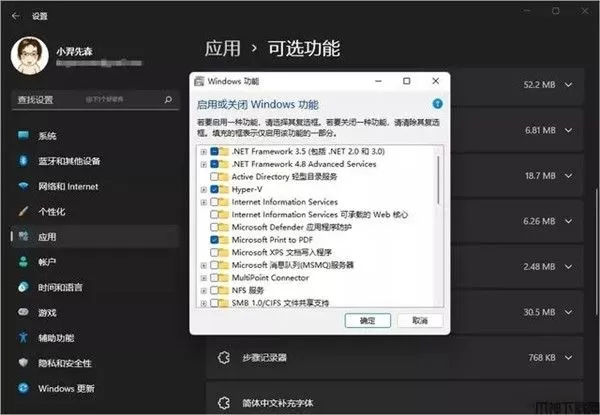Screen dimensions: 600x415
Task: Enable Internet Information Services checkbox
Action: point(214,202)
